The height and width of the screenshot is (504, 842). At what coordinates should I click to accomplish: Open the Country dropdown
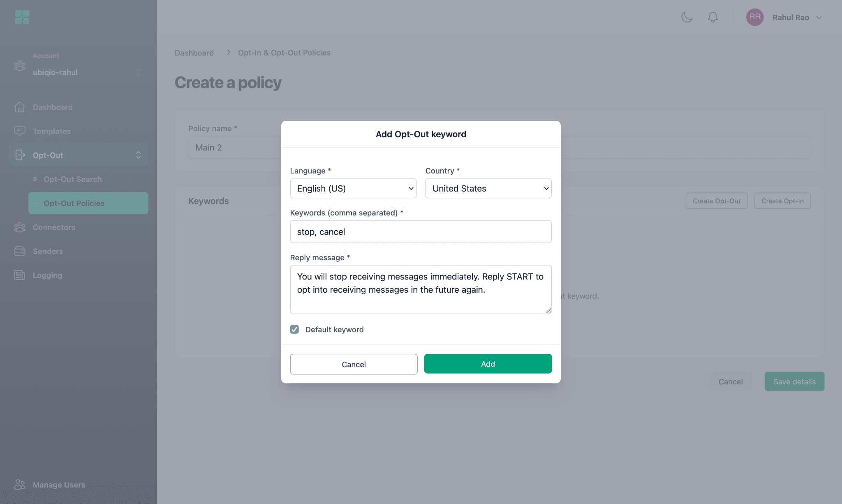(x=488, y=188)
